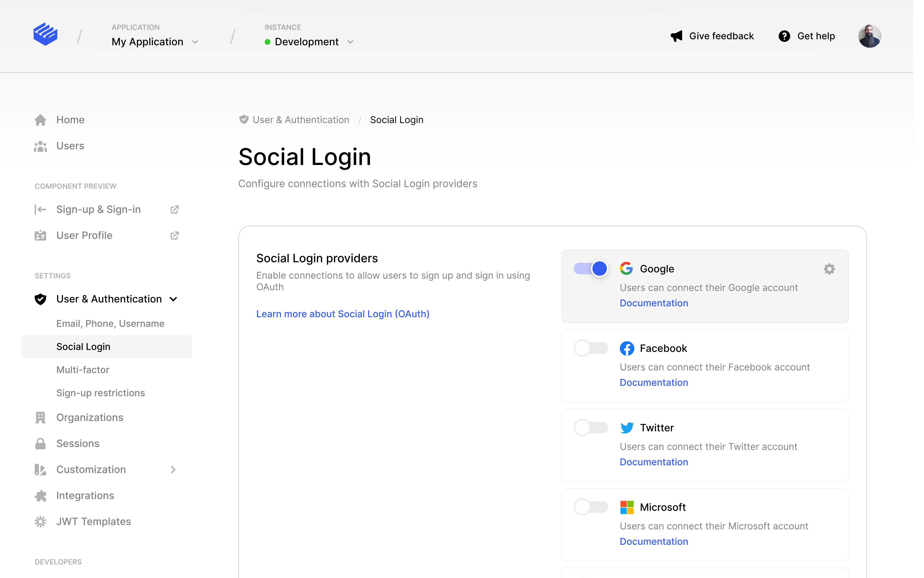Open Google provider settings gear
The image size is (924, 578).
point(829,269)
